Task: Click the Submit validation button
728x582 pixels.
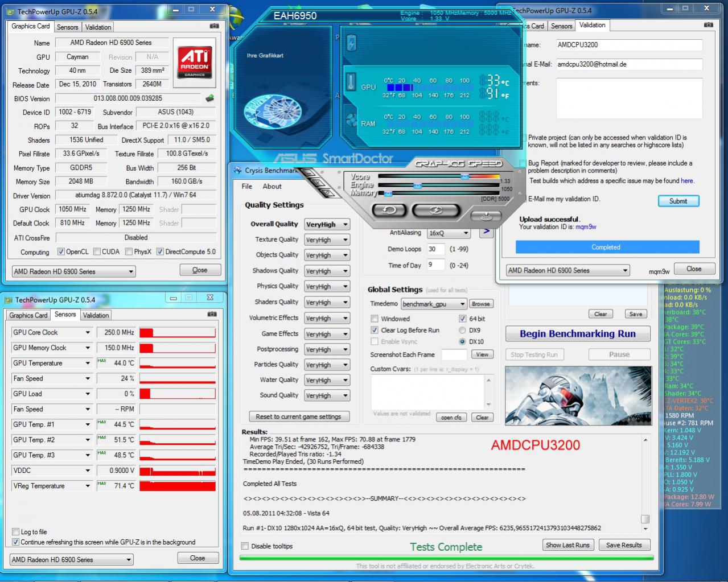Action: pos(678,201)
